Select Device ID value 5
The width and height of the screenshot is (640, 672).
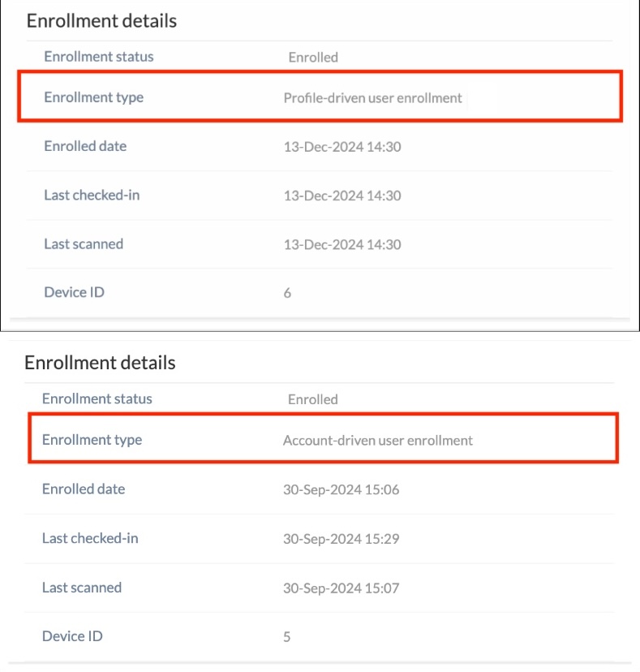[287, 637]
